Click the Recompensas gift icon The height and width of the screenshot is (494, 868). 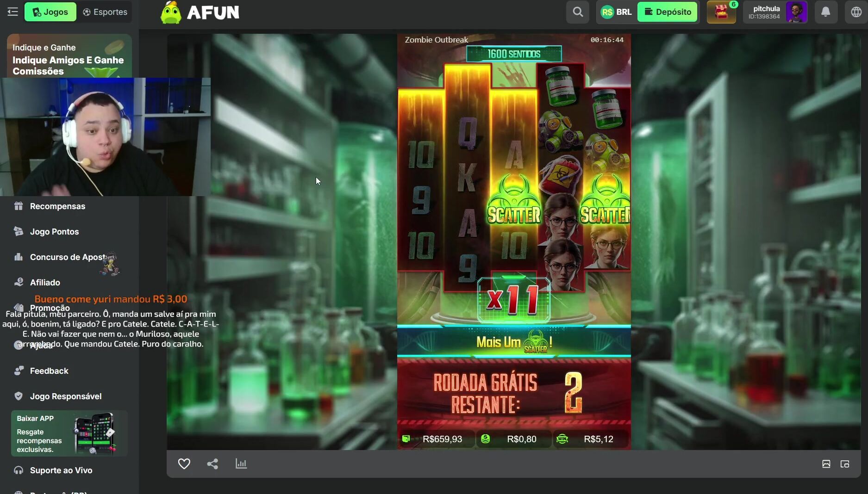point(19,206)
